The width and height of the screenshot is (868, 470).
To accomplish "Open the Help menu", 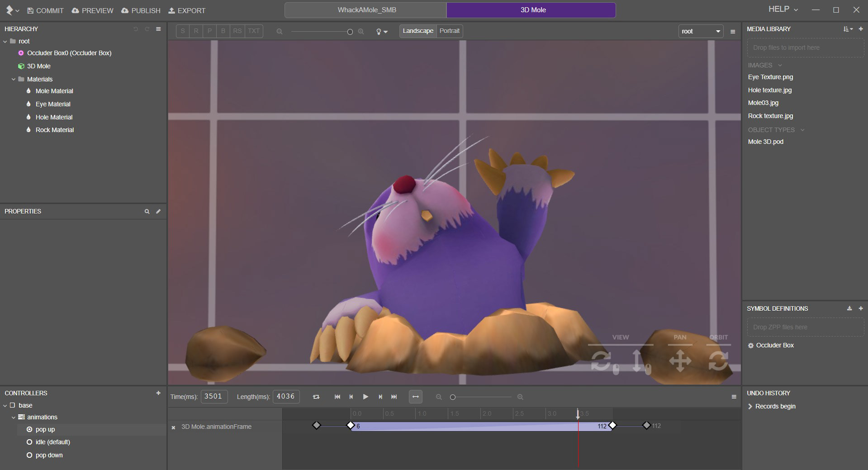I will coord(783,9).
